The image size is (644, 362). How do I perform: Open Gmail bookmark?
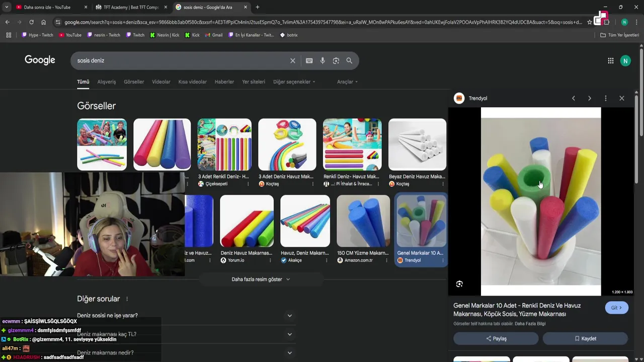pyautogui.click(x=213, y=35)
